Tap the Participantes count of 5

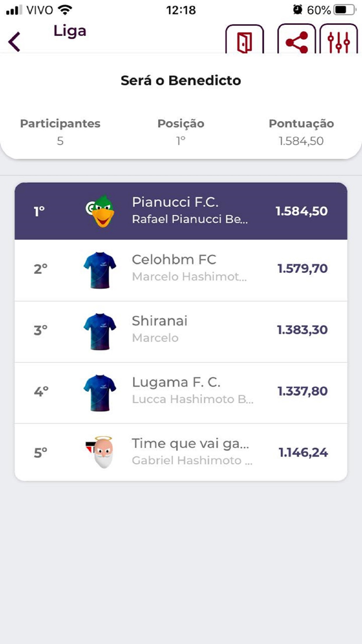(59, 140)
